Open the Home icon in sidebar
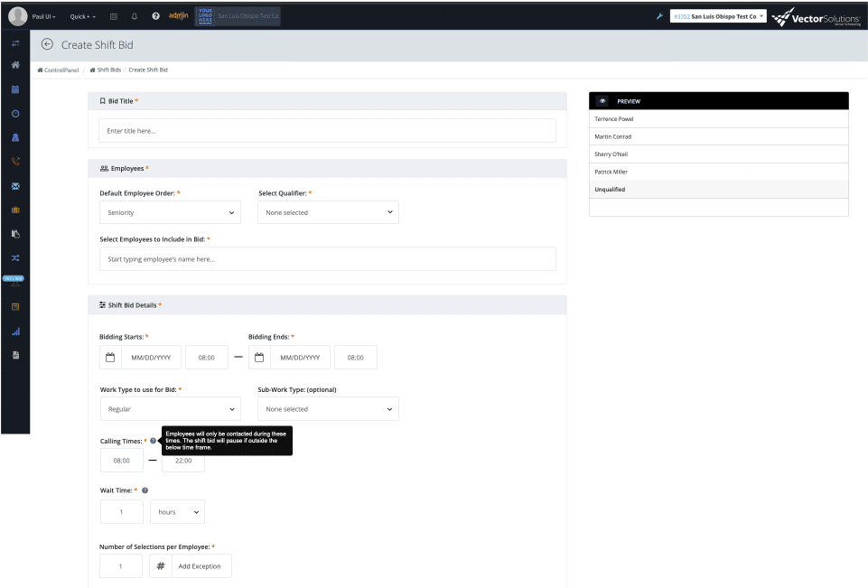Screen dimensions: 868x588 pyautogui.click(x=15, y=65)
